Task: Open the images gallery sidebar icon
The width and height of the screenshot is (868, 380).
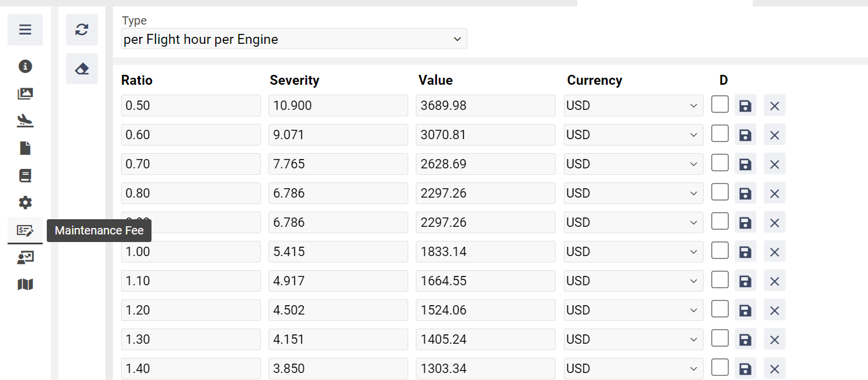Action: point(25,94)
